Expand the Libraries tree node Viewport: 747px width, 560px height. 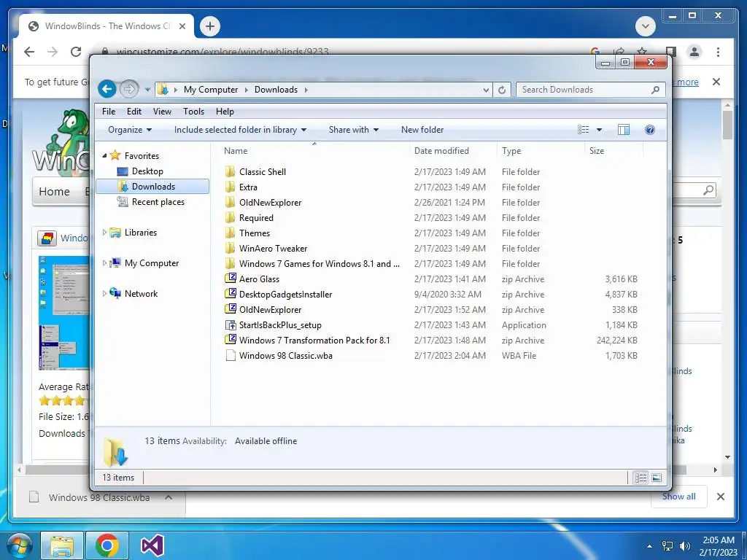click(x=105, y=233)
